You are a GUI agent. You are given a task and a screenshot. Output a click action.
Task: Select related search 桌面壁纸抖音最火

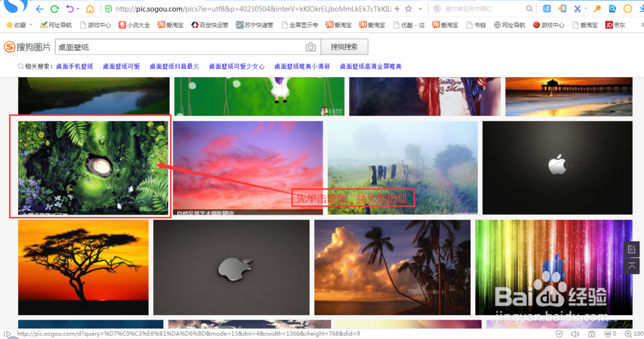click(x=174, y=66)
